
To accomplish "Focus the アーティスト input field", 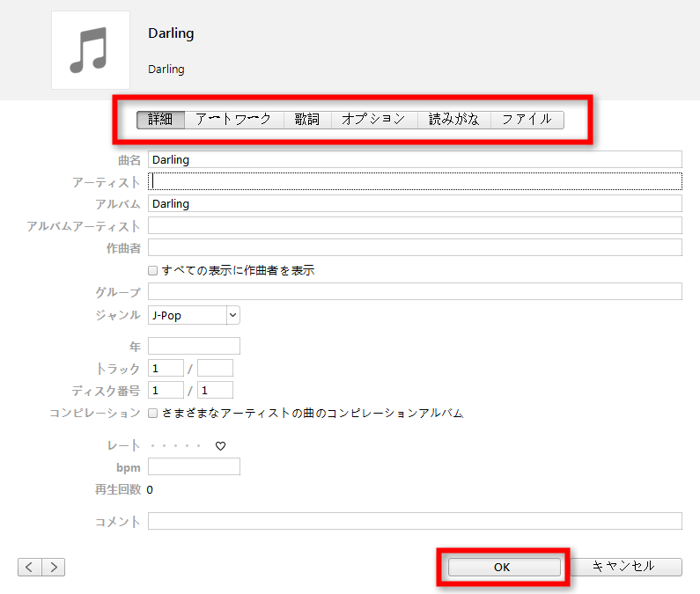I will coord(415,181).
